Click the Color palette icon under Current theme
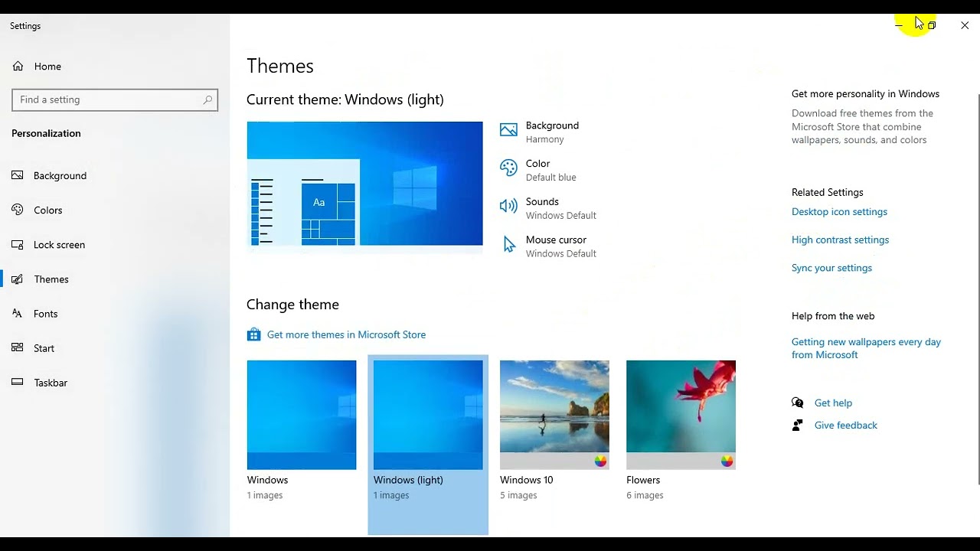Screen dimensions: 980x551 coord(508,168)
